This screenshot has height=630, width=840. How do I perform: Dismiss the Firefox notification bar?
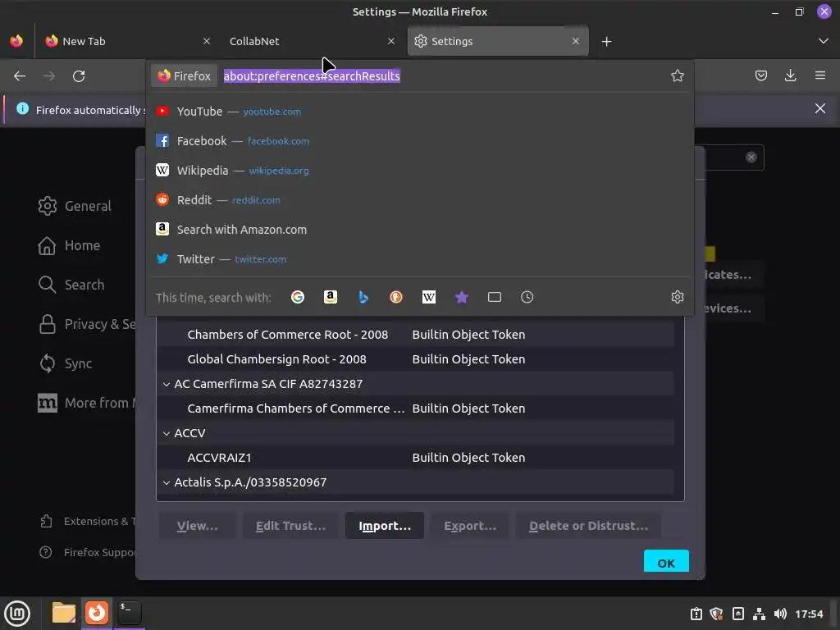[819, 109]
